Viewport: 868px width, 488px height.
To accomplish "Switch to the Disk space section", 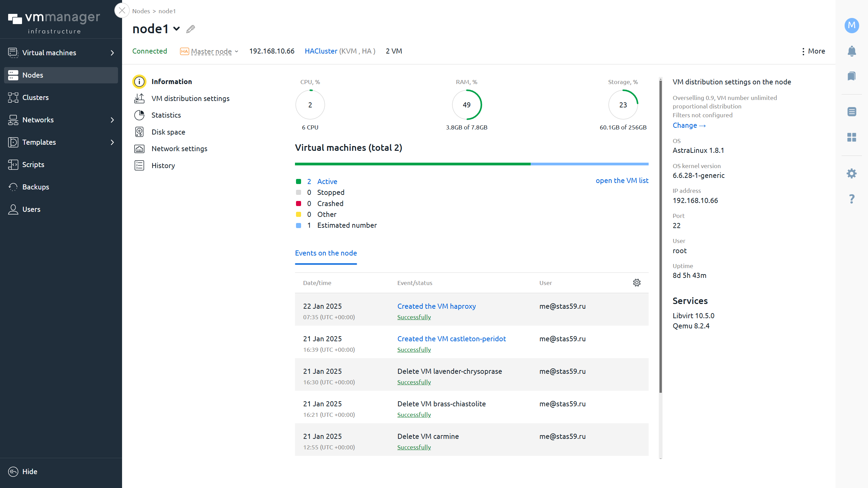I will pos(168,132).
